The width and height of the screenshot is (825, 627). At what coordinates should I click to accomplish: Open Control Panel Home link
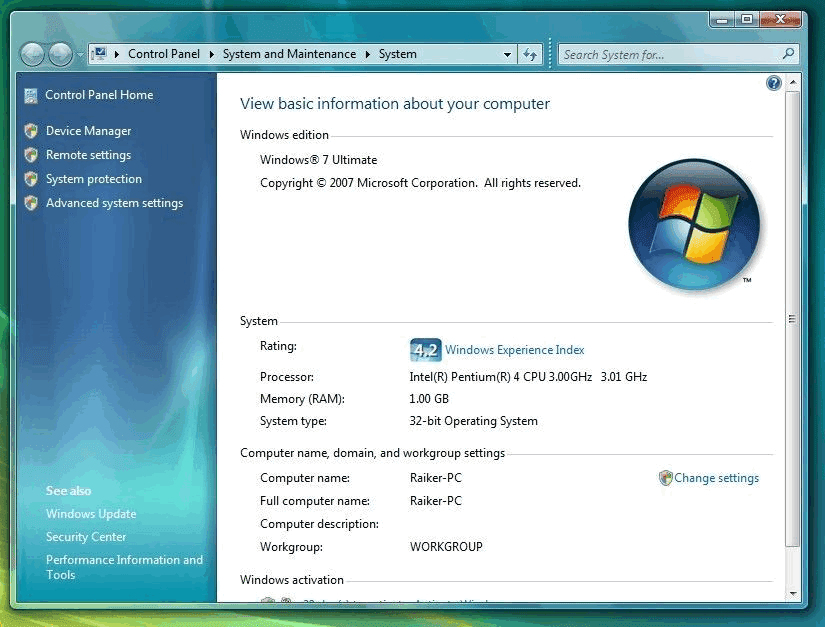99,95
